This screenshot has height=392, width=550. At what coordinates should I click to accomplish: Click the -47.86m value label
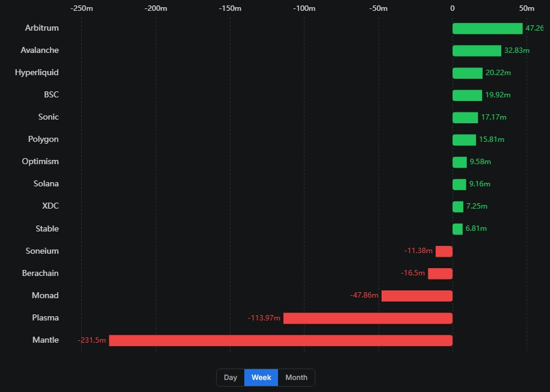point(364,295)
